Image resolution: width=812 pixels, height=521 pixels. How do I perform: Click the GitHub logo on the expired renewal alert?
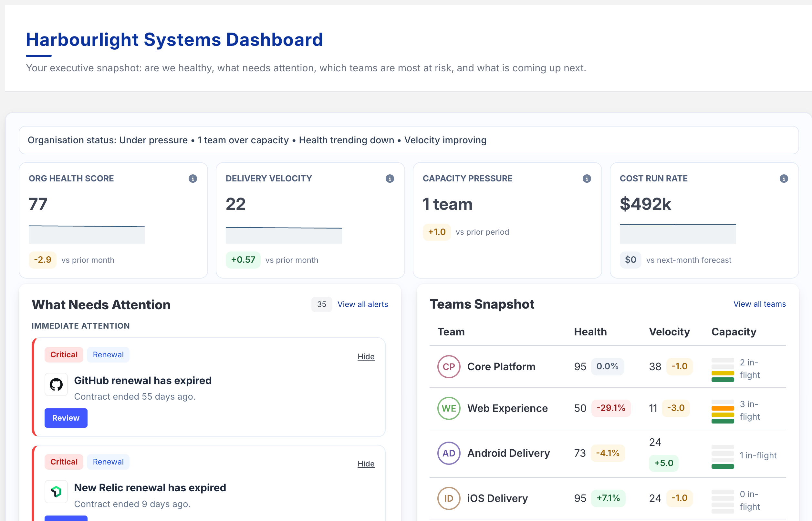click(56, 385)
